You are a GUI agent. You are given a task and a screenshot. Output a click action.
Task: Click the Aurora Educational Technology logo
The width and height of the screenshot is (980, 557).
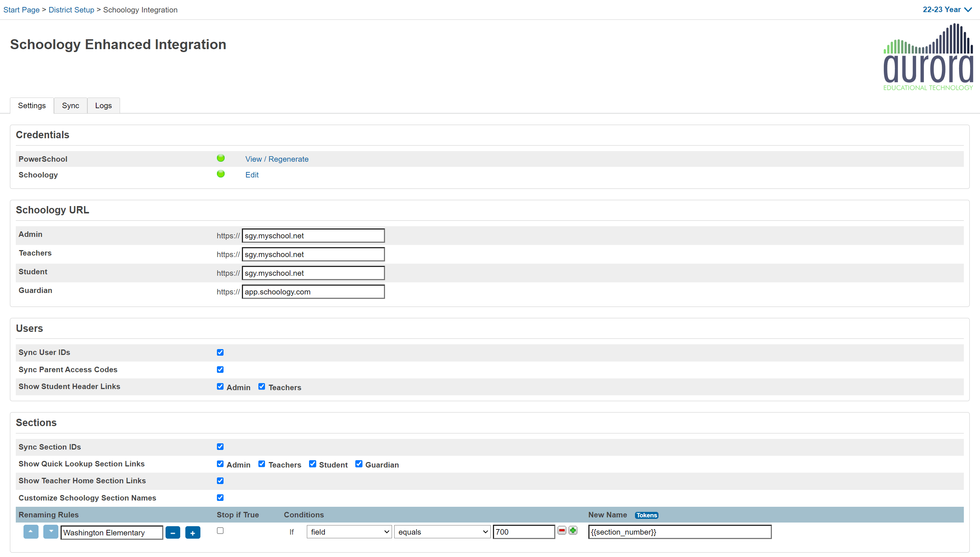(x=928, y=57)
